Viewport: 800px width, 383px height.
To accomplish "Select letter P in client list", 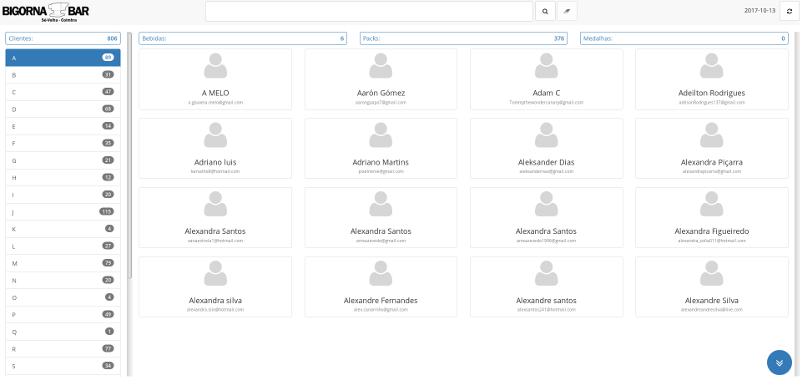I will point(63,315).
